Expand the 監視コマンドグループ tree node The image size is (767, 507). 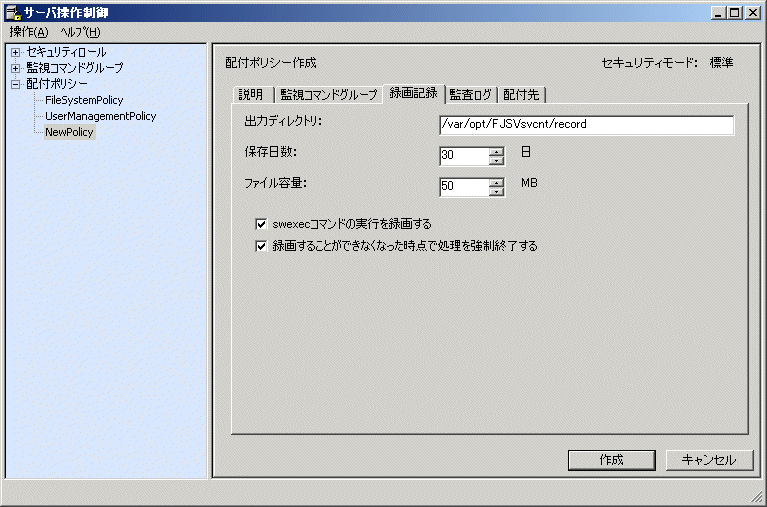[16, 68]
